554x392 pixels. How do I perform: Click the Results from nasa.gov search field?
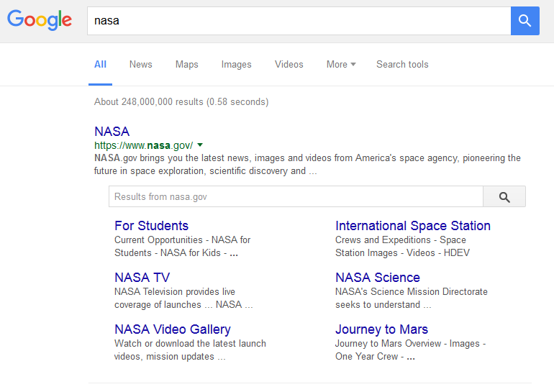pos(295,197)
